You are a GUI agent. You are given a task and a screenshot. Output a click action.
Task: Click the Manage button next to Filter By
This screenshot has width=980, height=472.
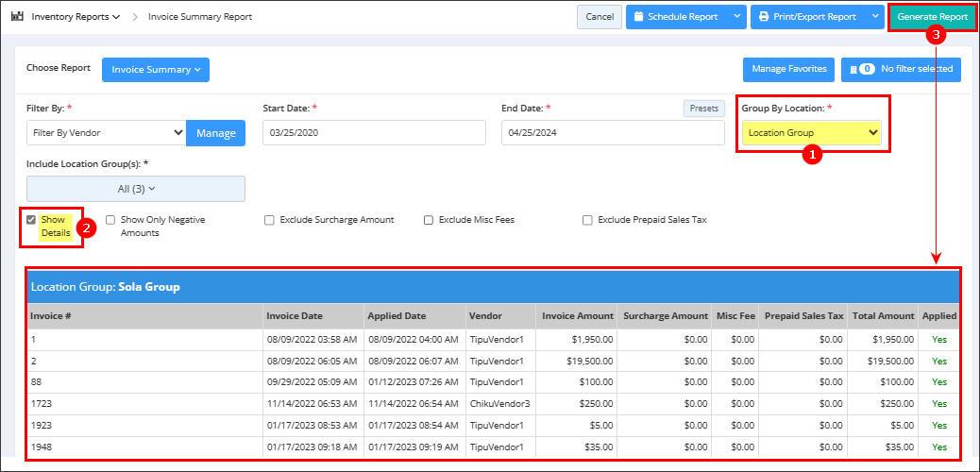pos(215,132)
